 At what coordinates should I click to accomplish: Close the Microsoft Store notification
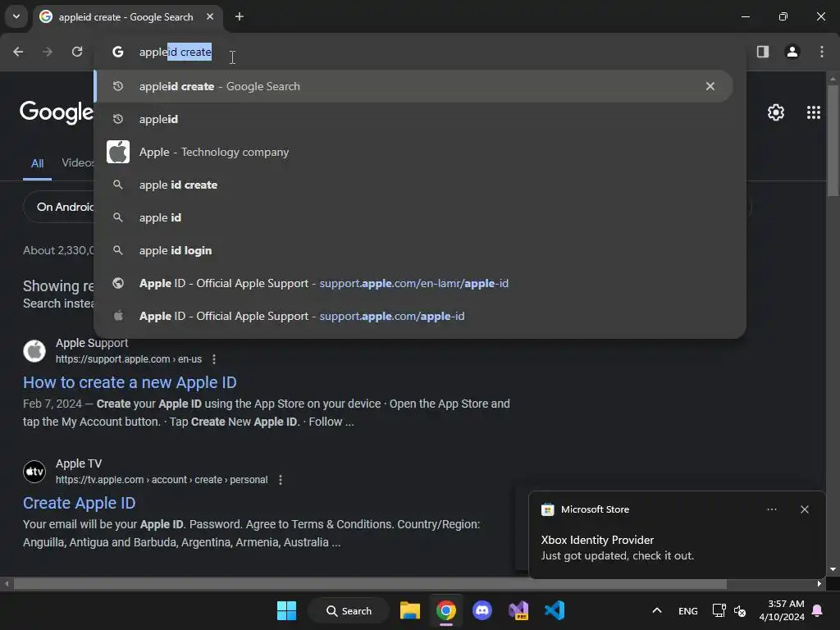tap(804, 509)
